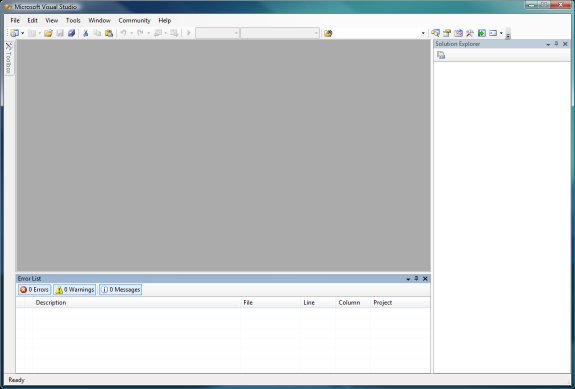
Task: Click the Cut scissors icon
Action: coord(86,33)
